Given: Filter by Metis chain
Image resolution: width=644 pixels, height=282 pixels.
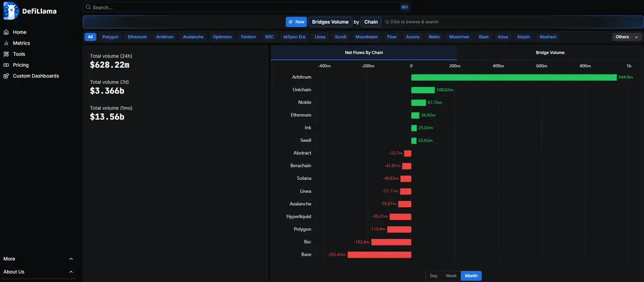Looking at the screenshot, I should (434, 37).
